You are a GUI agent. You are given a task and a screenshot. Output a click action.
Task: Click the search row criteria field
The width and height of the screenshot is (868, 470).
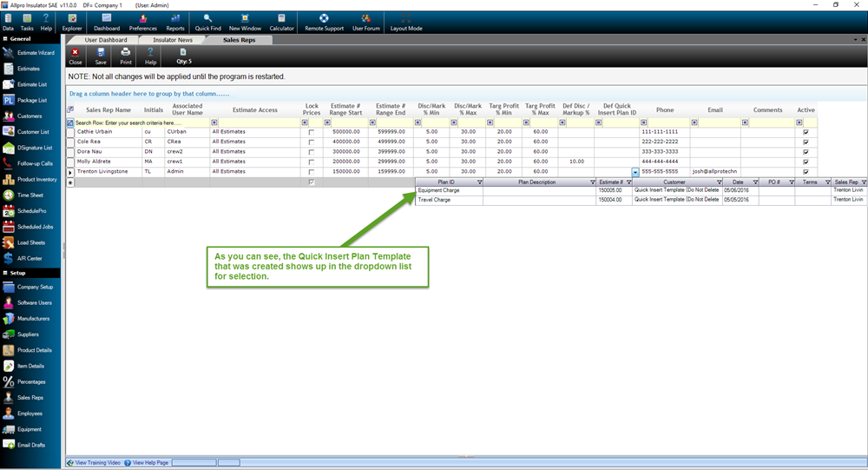[141, 122]
